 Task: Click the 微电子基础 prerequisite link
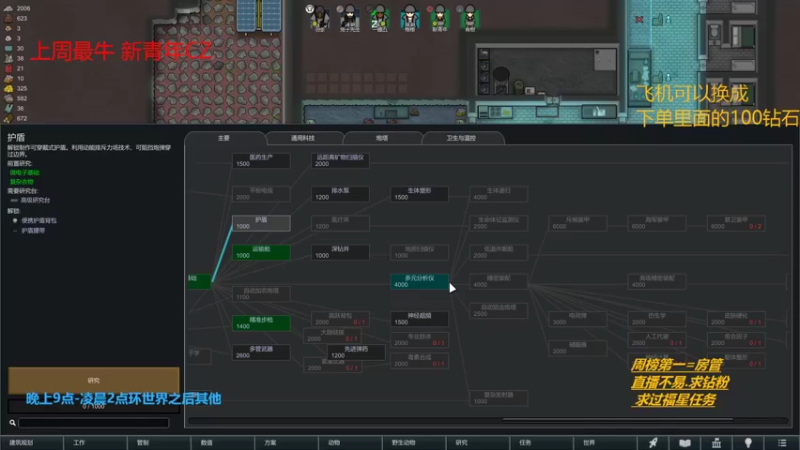(24, 172)
